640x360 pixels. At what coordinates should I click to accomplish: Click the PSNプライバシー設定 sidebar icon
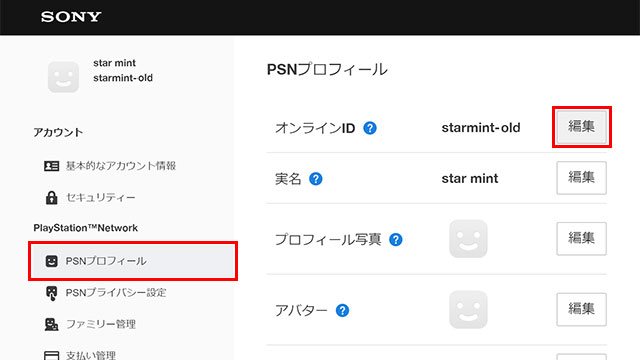click(51, 293)
